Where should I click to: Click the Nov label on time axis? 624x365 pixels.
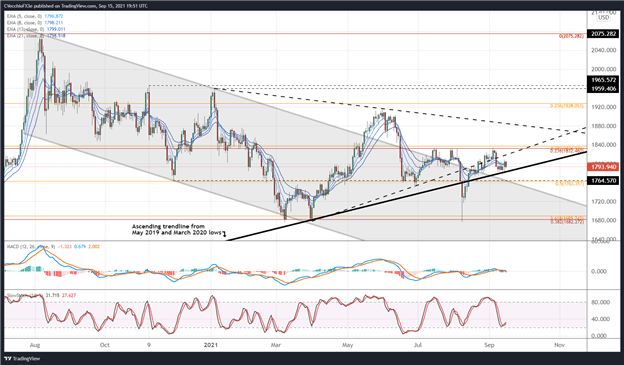559,345
